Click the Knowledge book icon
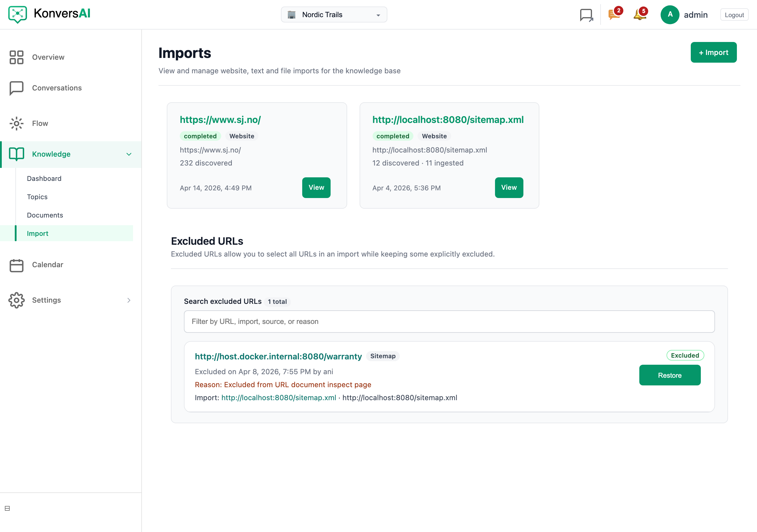 pos(17,154)
